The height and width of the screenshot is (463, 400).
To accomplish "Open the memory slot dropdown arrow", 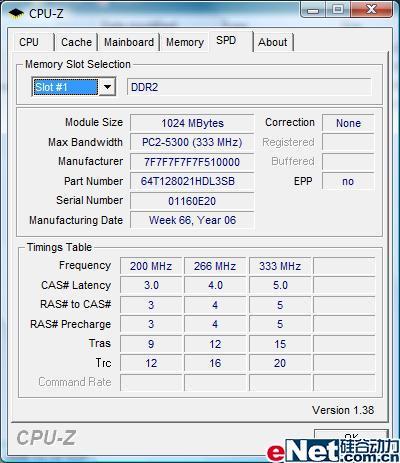I will (107, 87).
